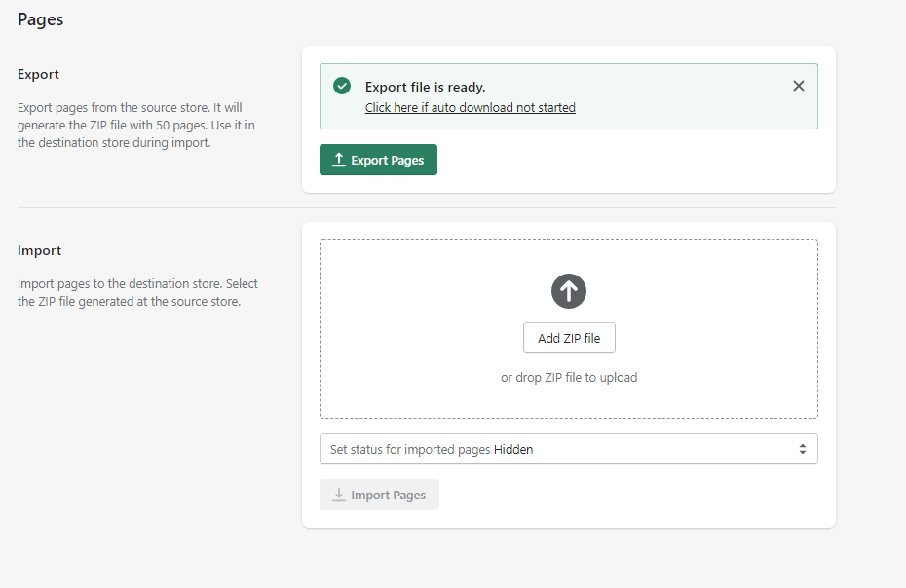The height and width of the screenshot is (588, 906).
Task: Click upload arrow icon on Export Pages
Action: click(339, 160)
